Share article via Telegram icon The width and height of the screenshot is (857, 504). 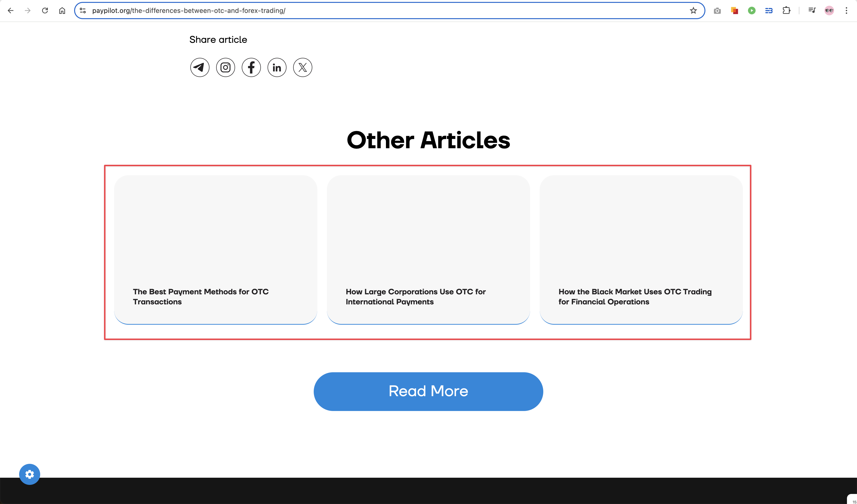click(x=200, y=67)
